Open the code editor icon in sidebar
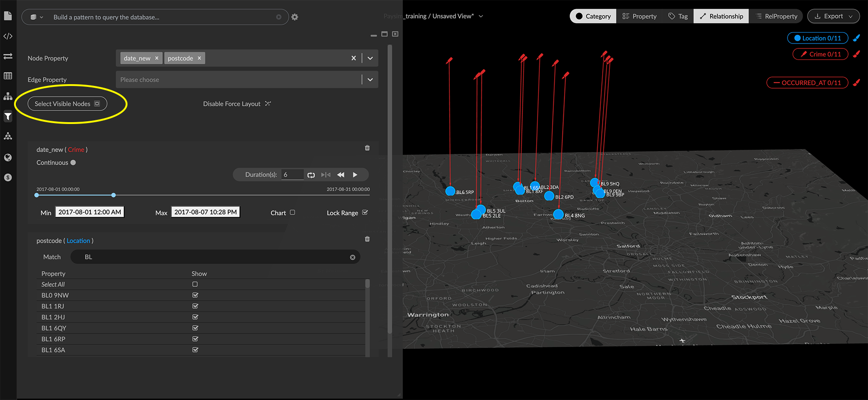Image resolution: width=868 pixels, height=400 pixels. click(8, 36)
